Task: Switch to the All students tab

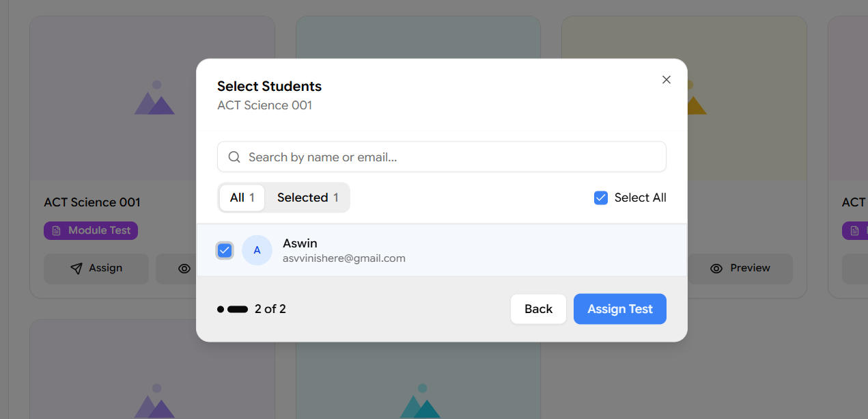Action: (x=242, y=198)
